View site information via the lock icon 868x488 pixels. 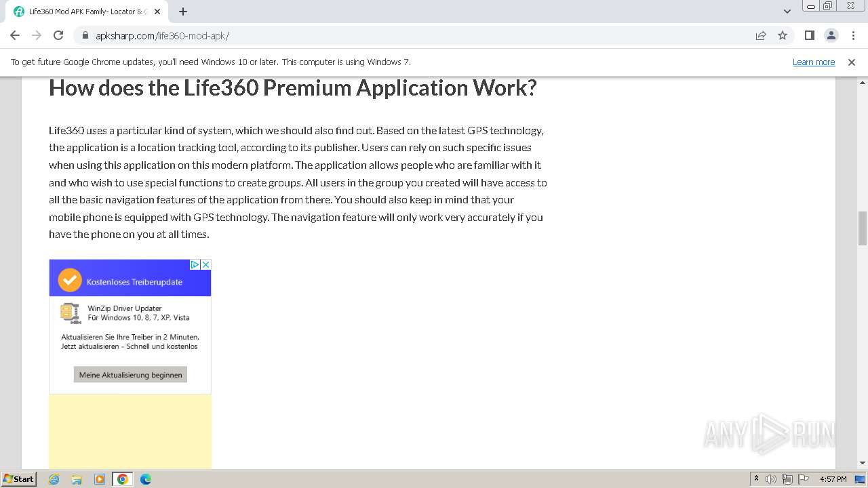tap(85, 35)
